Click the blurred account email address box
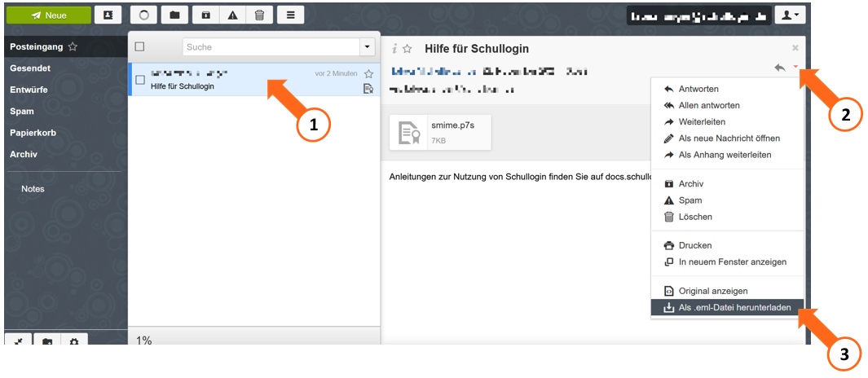The height and width of the screenshot is (378, 868). 698,16
